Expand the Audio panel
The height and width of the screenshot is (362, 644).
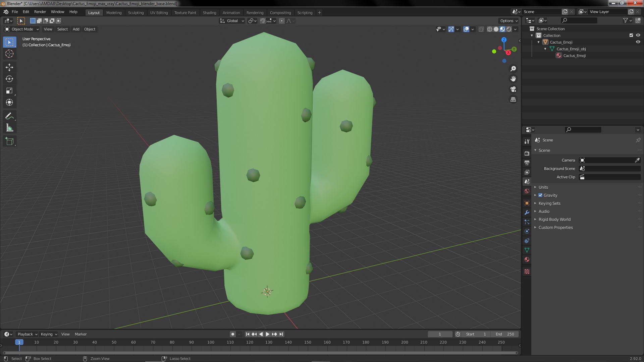544,211
